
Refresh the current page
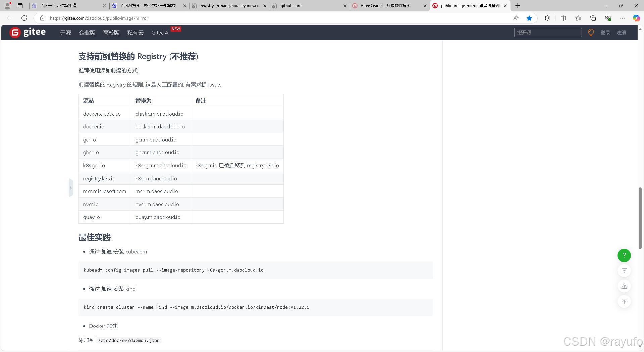[24, 18]
